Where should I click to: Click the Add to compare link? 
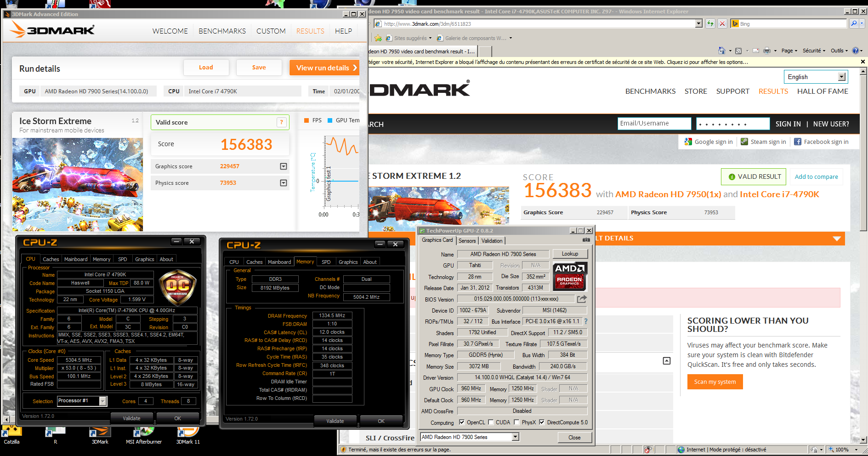pos(816,177)
